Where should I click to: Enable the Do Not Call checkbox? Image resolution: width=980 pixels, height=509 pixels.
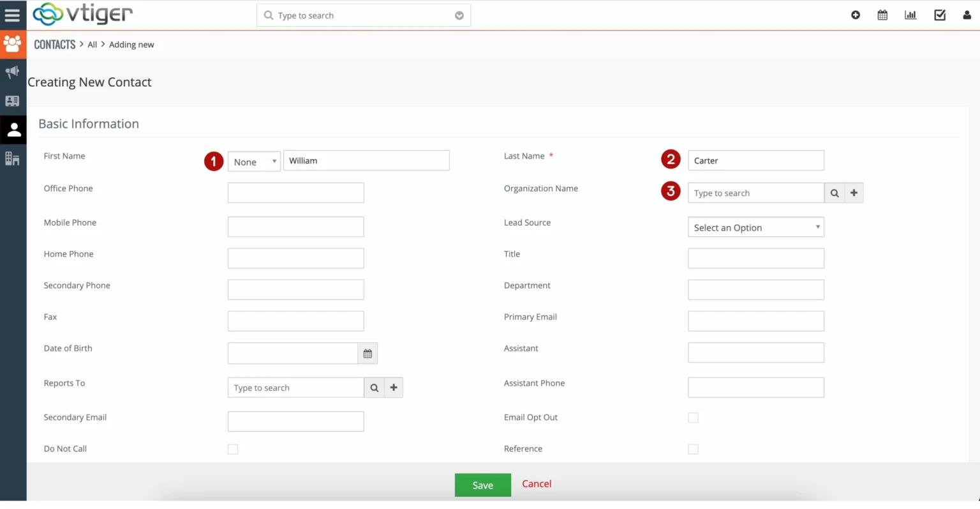[233, 449]
